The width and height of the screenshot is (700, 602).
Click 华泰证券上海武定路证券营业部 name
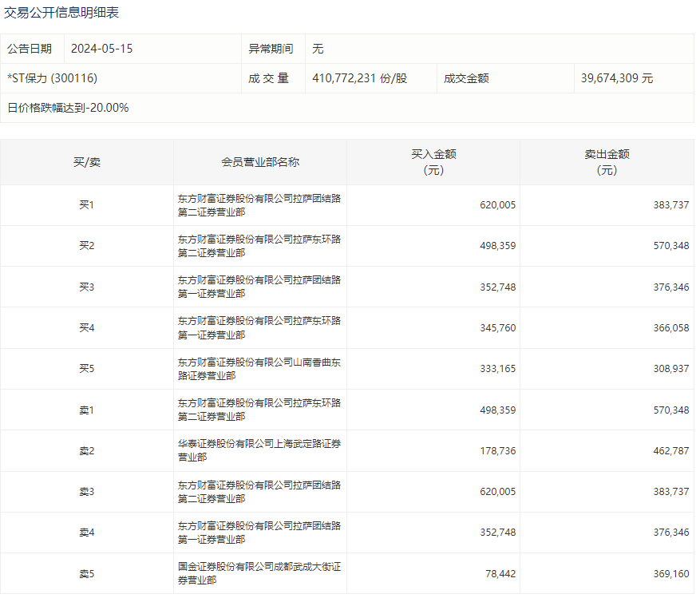[x=260, y=450]
